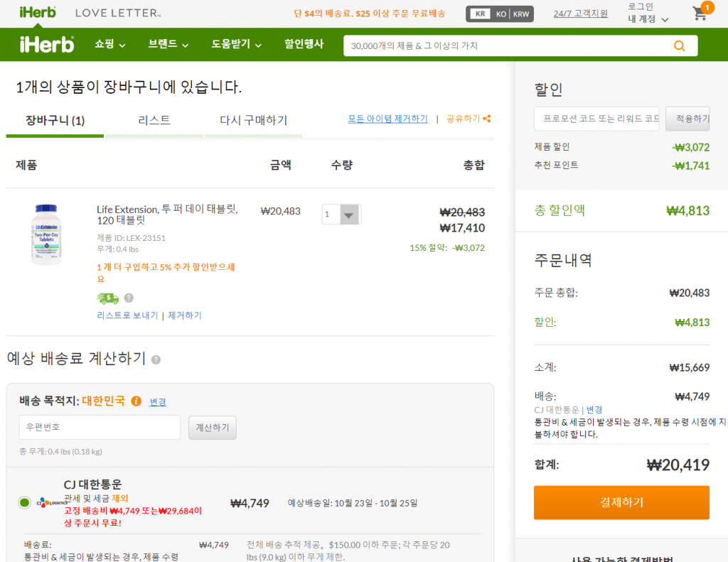Image resolution: width=728 pixels, height=562 pixels.
Task: Focus the 우편번호 postal code field
Action: tap(100, 428)
